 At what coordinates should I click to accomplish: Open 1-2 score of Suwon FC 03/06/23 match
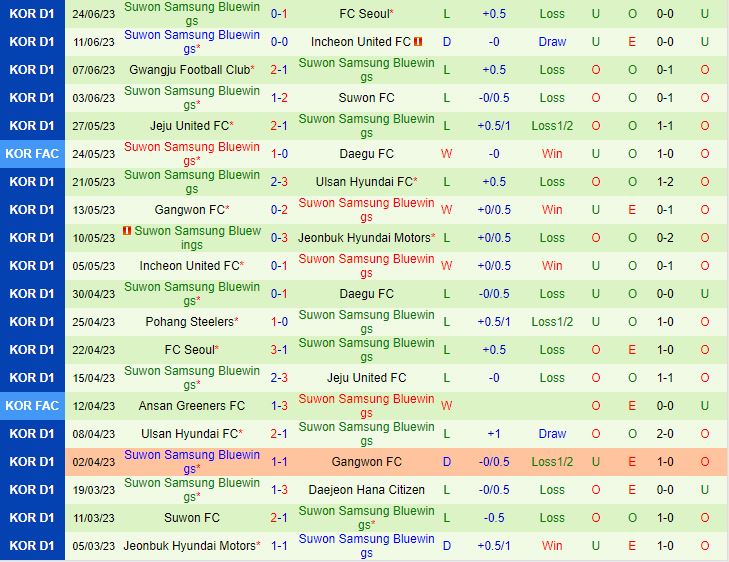(x=279, y=98)
